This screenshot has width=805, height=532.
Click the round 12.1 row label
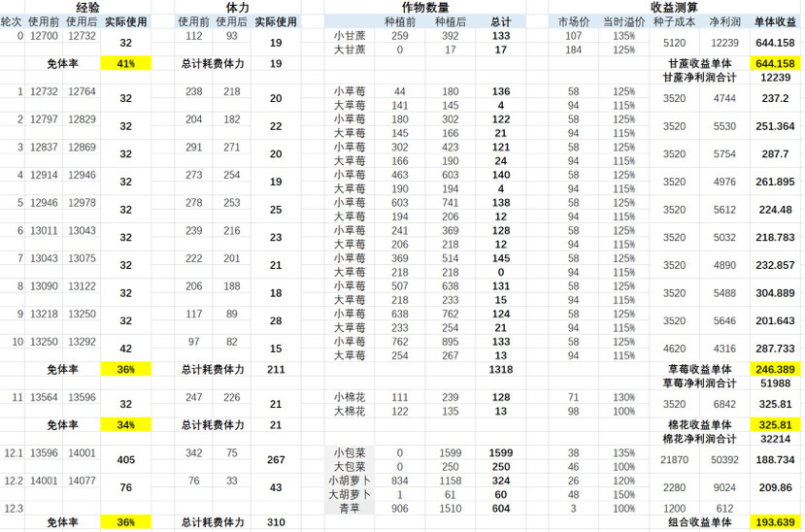pos(14,453)
